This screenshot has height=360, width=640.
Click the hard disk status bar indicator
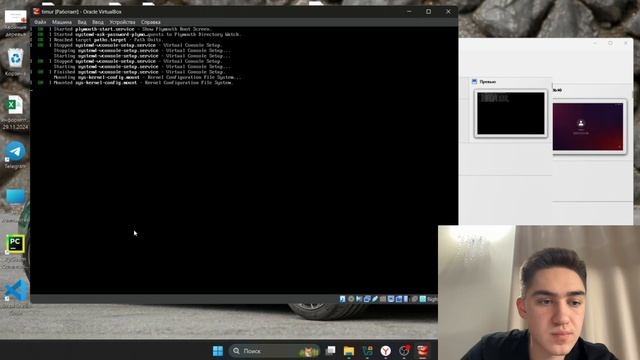coord(342,299)
